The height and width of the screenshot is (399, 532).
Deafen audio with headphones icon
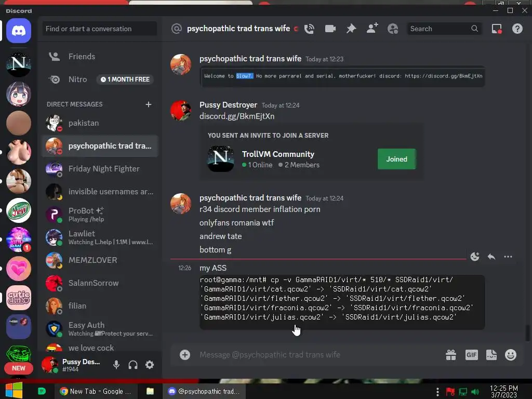(x=133, y=365)
